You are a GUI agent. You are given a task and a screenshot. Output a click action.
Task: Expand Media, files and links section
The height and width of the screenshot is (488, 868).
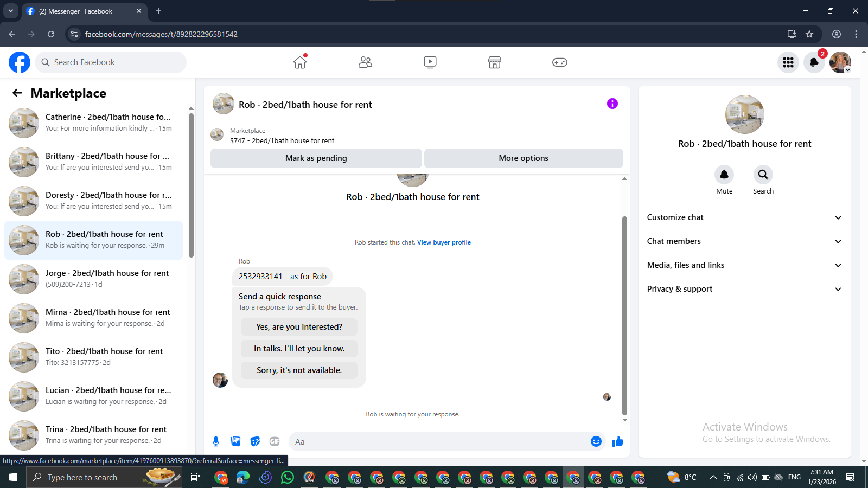744,265
